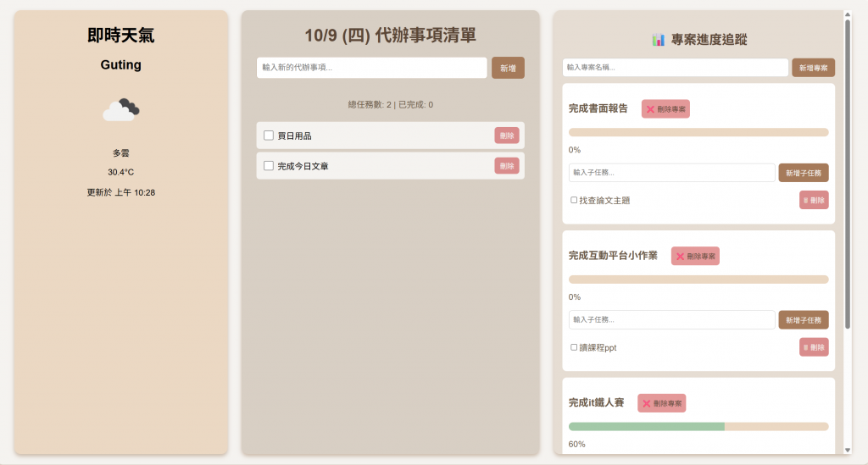Focus the new todo input field
The width and height of the screenshot is (868, 465).
372,68
